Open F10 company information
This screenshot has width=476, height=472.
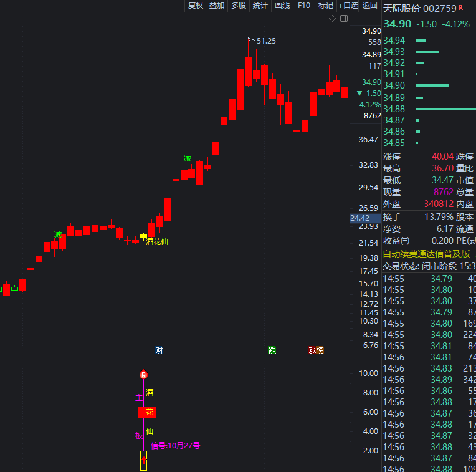(x=304, y=6)
